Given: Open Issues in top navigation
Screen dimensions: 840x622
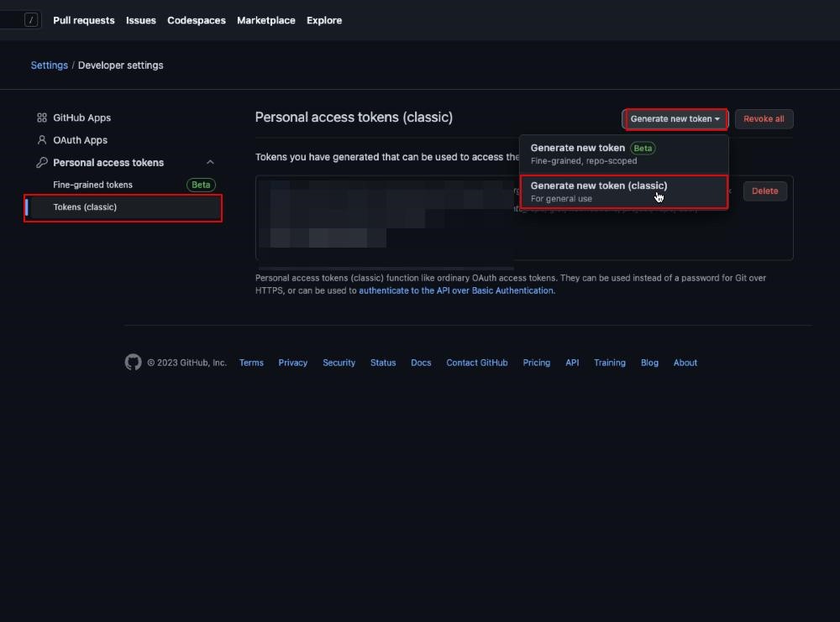Looking at the screenshot, I should (x=141, y=20).
